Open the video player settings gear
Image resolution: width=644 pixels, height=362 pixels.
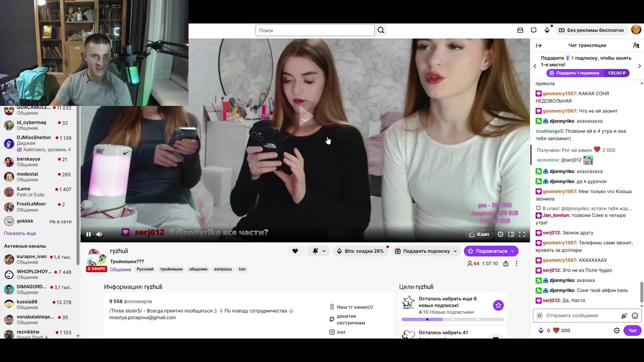click(500, 234)
